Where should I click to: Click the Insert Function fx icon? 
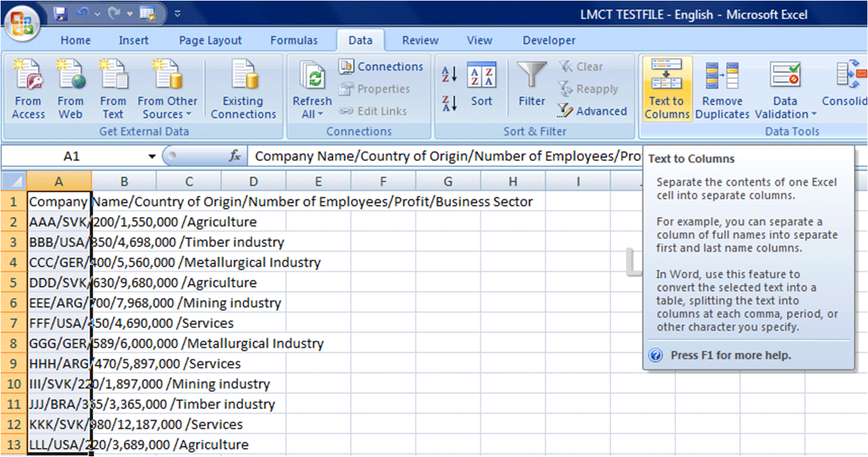click(235, 156)
